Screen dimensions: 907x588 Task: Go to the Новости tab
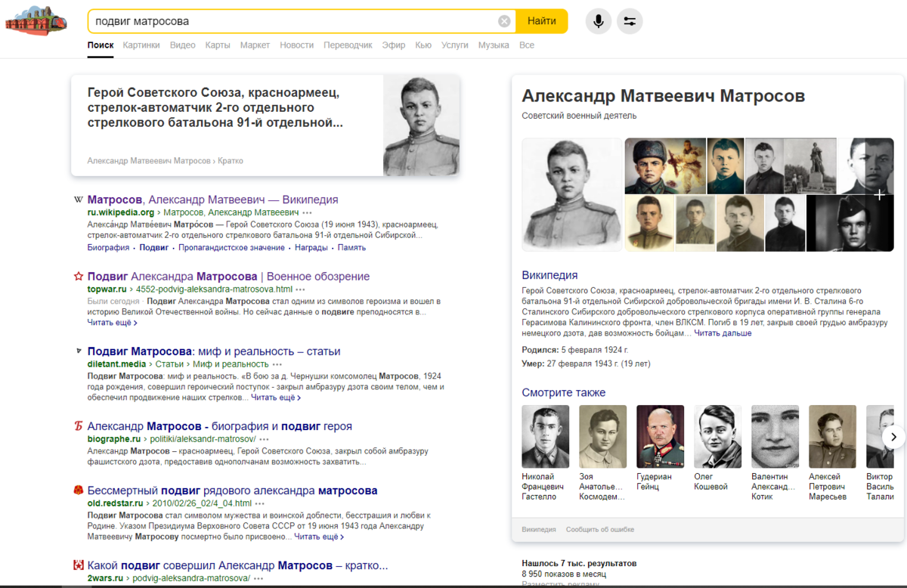point(296,45)
